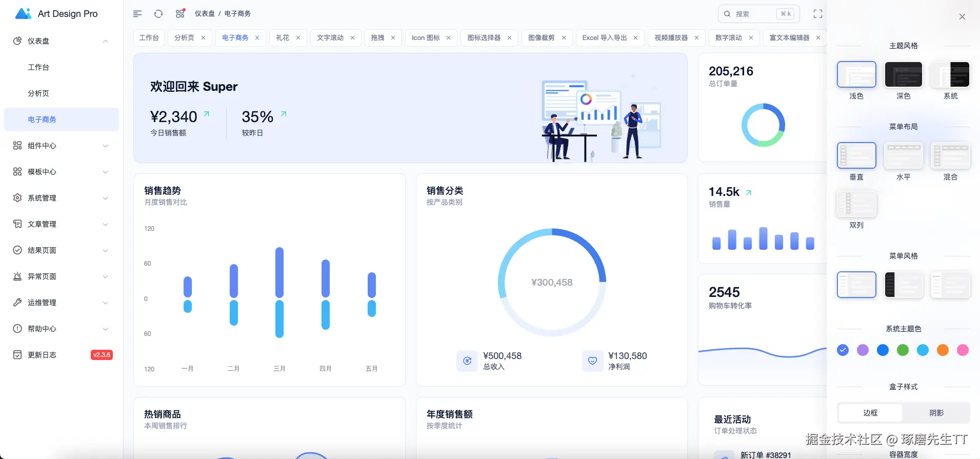Expand the 文章管理 sidebar group
The image size is (980, 459).
[x=105, y=224]
